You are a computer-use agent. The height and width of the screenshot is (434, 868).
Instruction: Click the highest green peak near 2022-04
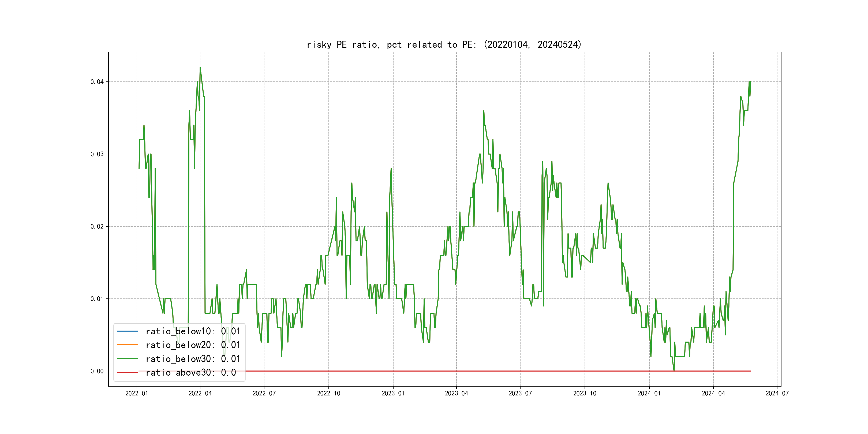200,68
